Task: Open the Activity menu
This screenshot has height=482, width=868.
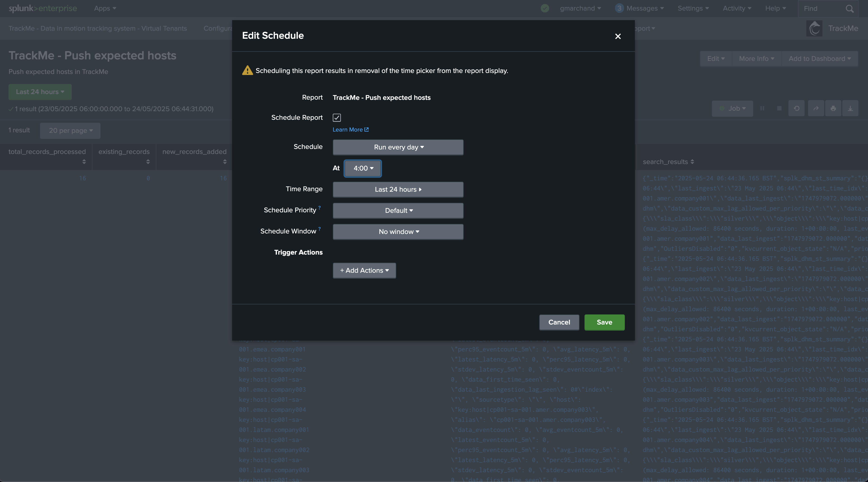Action: pyautogui.click(x=737, y=8)
